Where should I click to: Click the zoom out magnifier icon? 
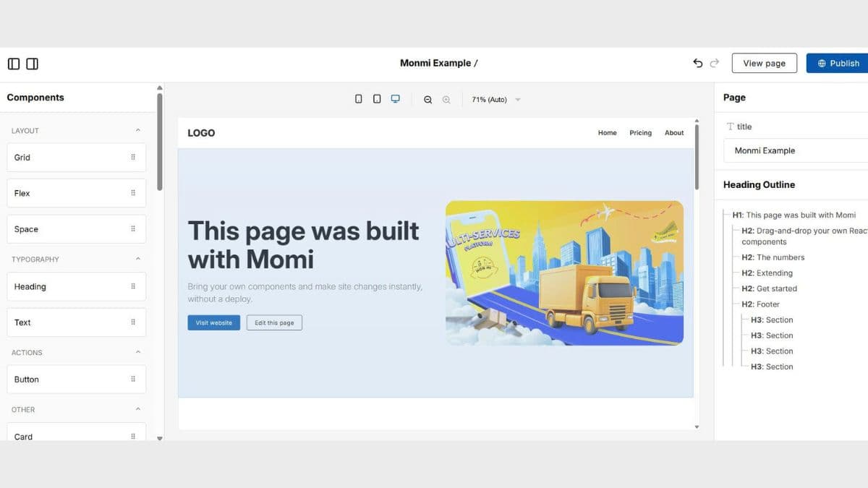click(x=427, y=100)
